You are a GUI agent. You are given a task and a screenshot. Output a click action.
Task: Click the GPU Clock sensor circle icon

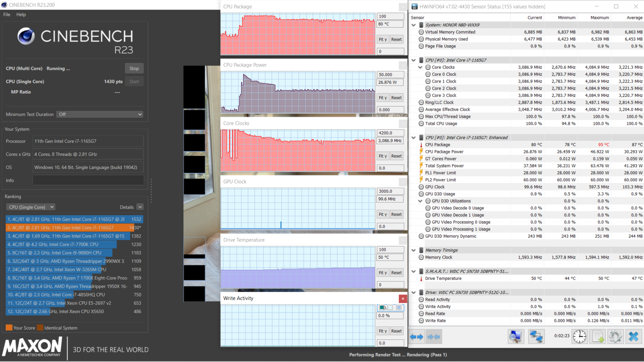(421, 187)
